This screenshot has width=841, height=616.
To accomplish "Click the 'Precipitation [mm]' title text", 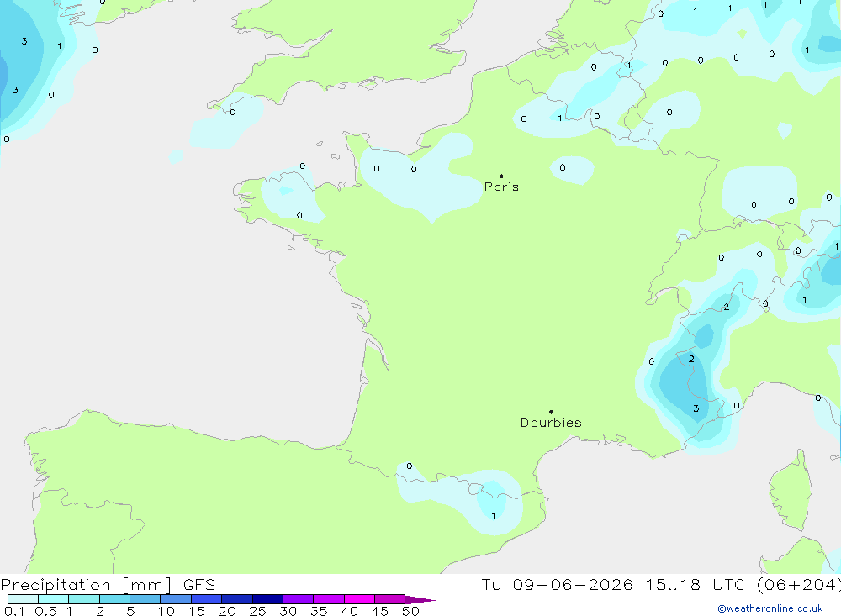I will [86, 584].
